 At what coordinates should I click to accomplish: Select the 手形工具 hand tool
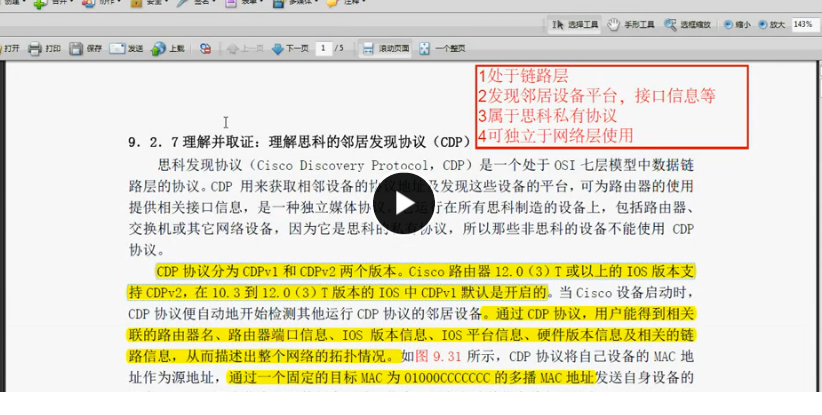tap(631, 25)
